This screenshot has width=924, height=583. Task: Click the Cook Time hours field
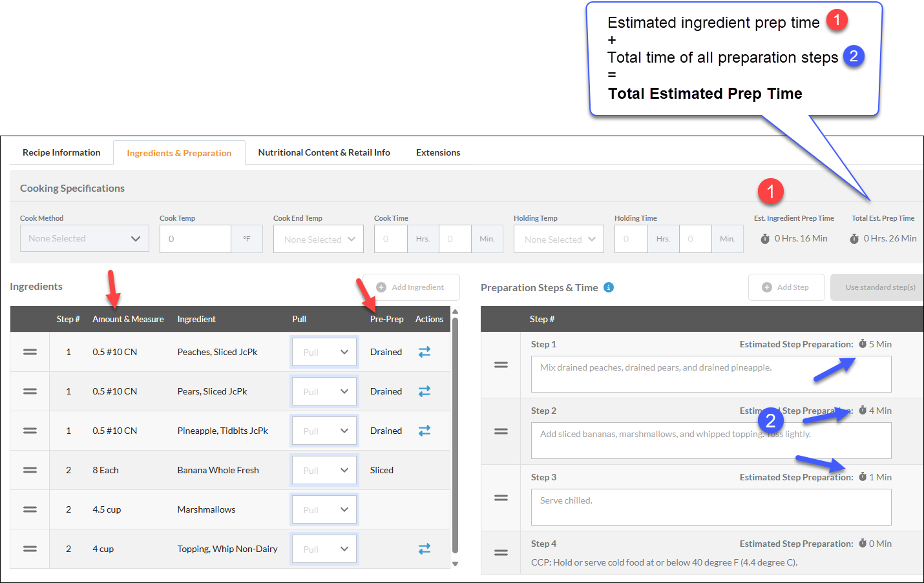tap(390, 239)
